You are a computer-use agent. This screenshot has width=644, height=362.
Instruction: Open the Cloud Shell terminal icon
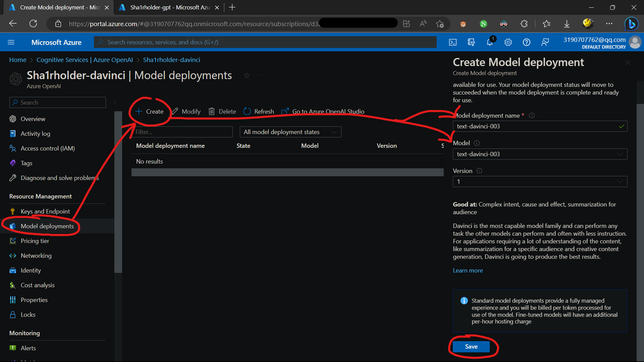tap(452, 42)
